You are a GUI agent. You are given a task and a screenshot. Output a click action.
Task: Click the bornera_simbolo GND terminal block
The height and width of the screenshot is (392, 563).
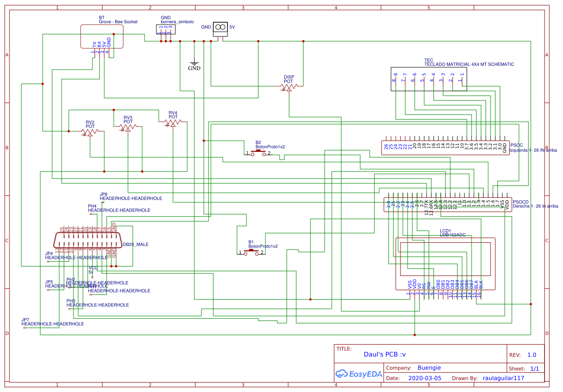coord(165,29)
